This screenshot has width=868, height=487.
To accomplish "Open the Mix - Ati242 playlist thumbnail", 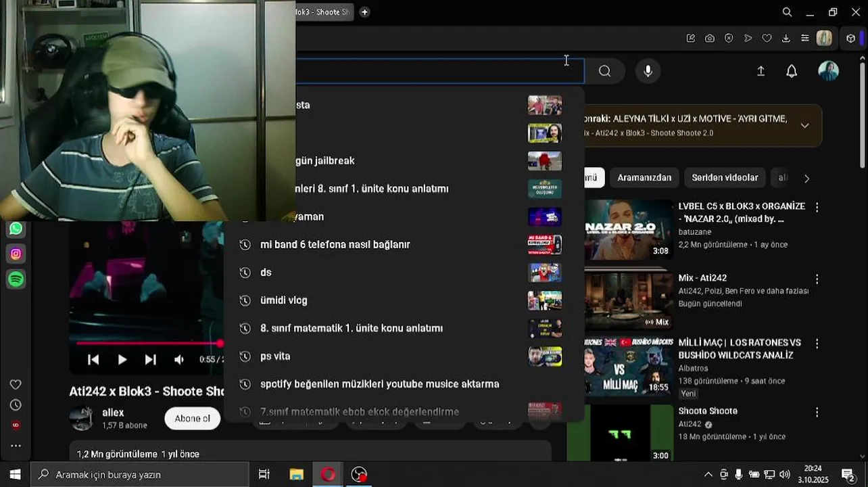I will pyautogui.click(x=629, y=300).
